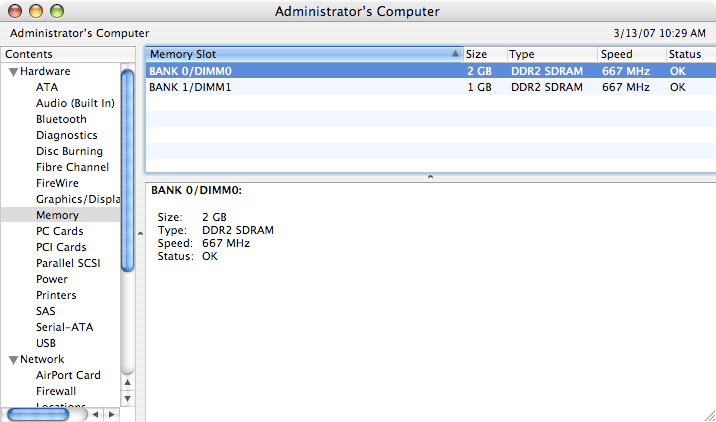This screenshot has width=716, height=422.
Task: Select the BANK 1/DIMM1 row
Action: click(300, 87)
